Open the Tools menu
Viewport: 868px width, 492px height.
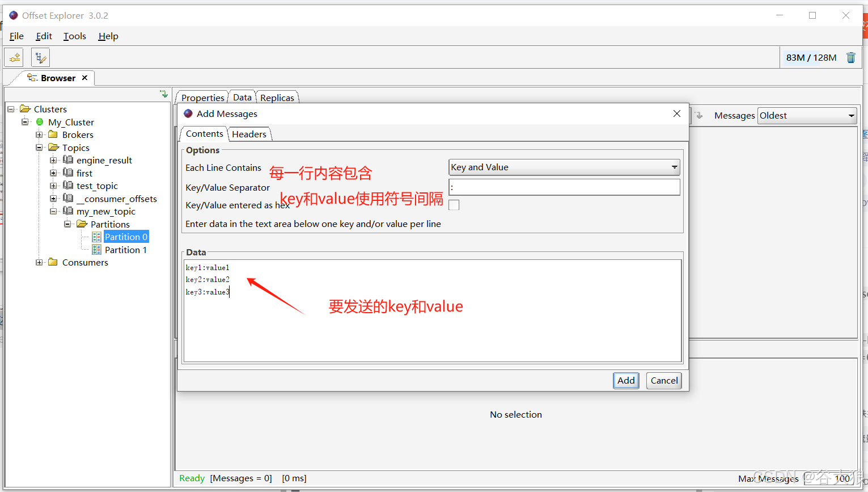(x=74, y=36)
